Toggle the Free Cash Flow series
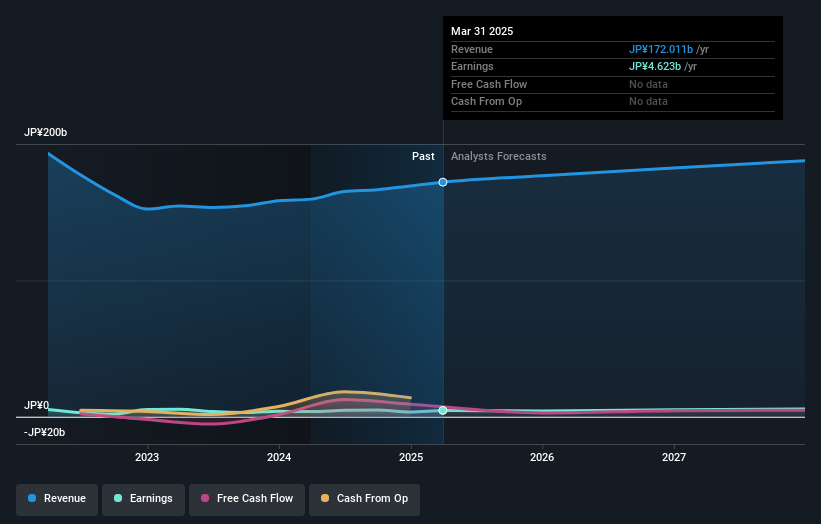Screen dimensions: 821x524 tap(247, 498)
